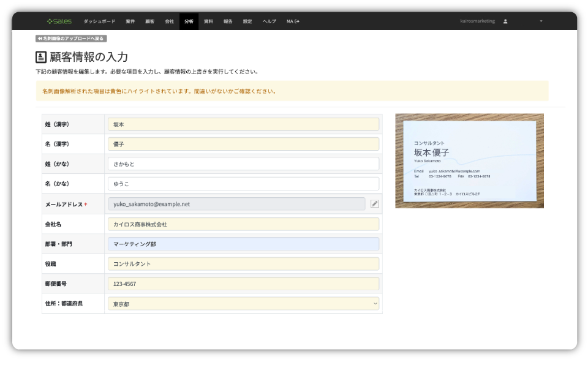Open the 都道府県 dropdown showing 東京都
588x365 pixels.
243,304
